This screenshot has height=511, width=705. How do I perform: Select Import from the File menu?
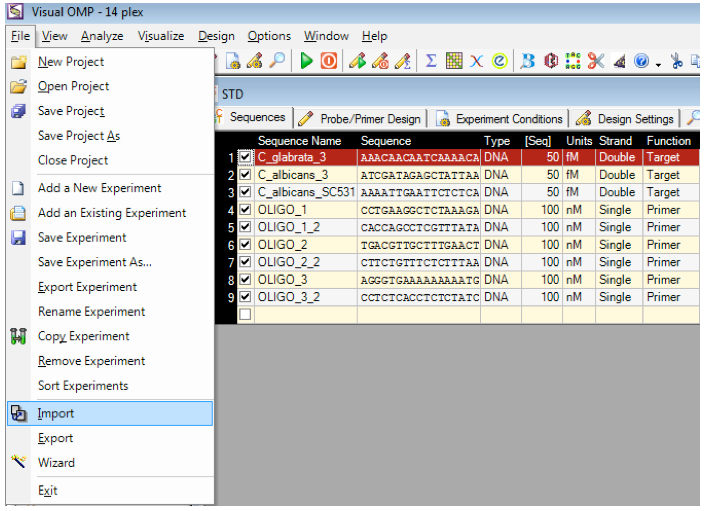pos(56,413)
